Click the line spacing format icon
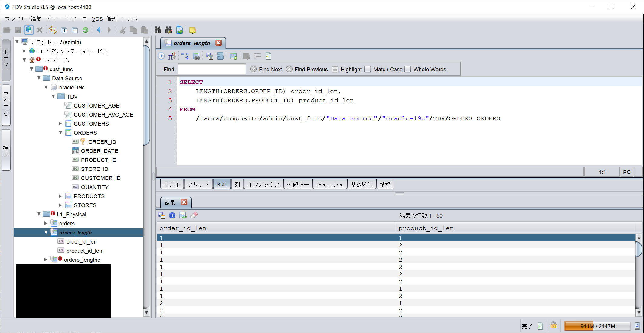The height and width of the screenshot is (333, 644). pos(257,56)
